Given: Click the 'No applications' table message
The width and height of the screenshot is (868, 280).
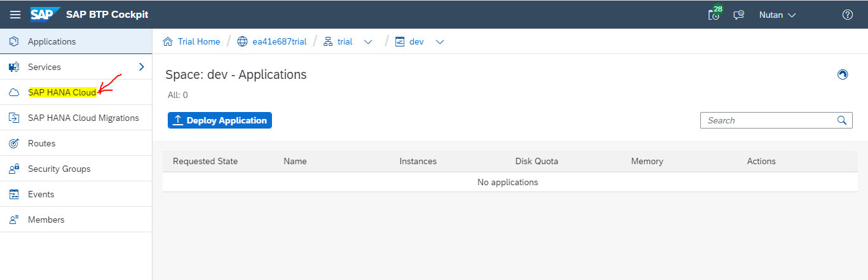Looking at the screenshot, I should pos(508,182).
